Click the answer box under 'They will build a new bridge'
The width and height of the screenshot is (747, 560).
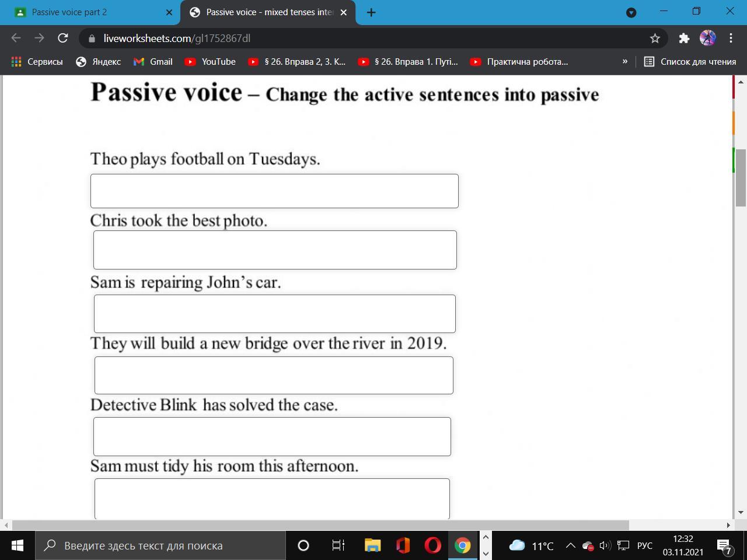pyautogui.click(x=274, y=375)
